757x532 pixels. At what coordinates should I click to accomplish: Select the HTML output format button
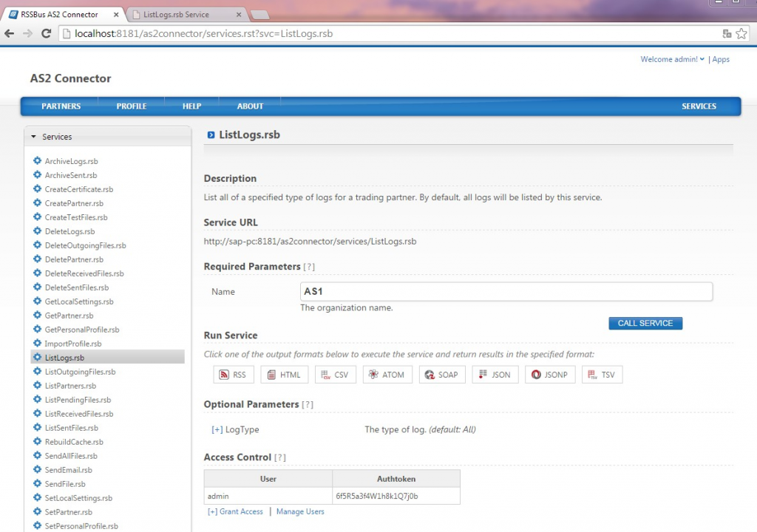pyautogui.click(x=285, y=375)
